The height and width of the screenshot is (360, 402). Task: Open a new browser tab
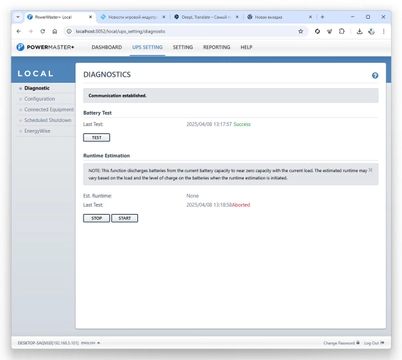322,17
